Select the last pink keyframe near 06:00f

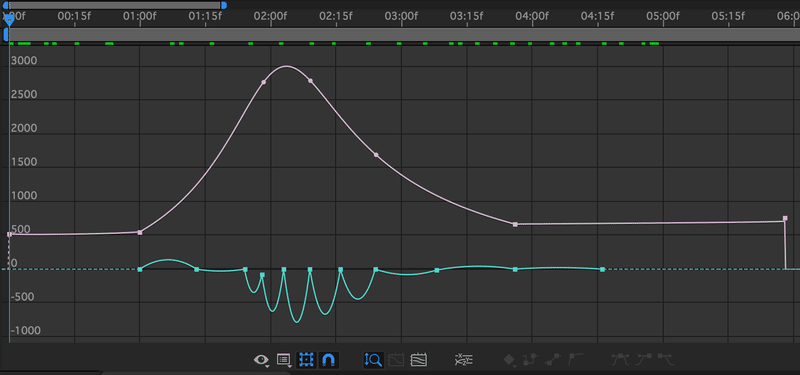pyautogui.click(x=785, y=218)
